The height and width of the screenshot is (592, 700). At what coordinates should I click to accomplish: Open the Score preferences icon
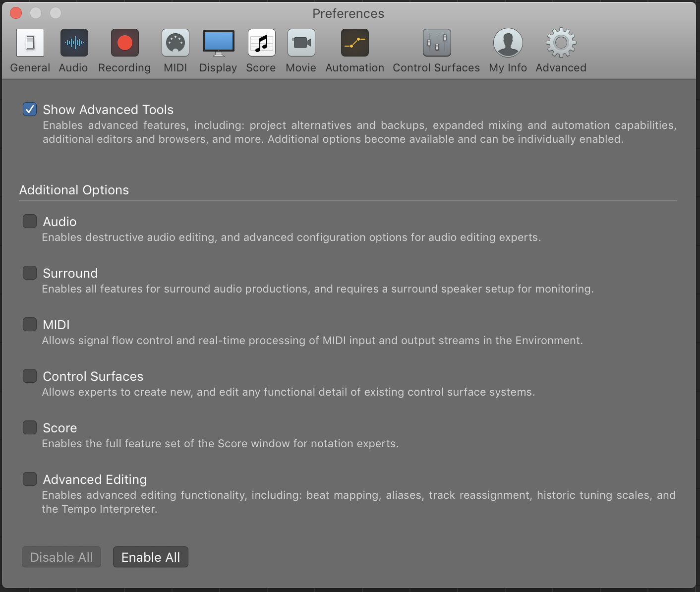261,43
